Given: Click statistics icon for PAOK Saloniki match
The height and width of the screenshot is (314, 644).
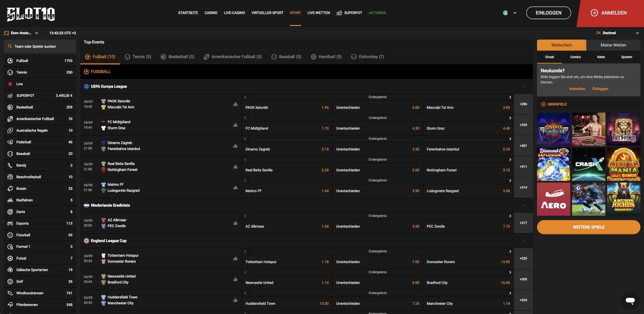Looking at the screenshot, I should pyautogui.click(x=235, y=104).
